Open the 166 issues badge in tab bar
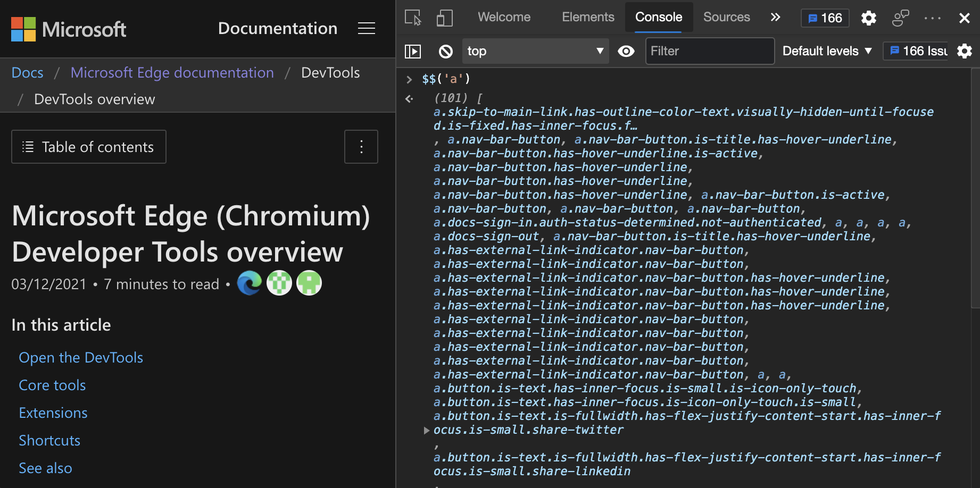980x488 pixels. point(825,18)
